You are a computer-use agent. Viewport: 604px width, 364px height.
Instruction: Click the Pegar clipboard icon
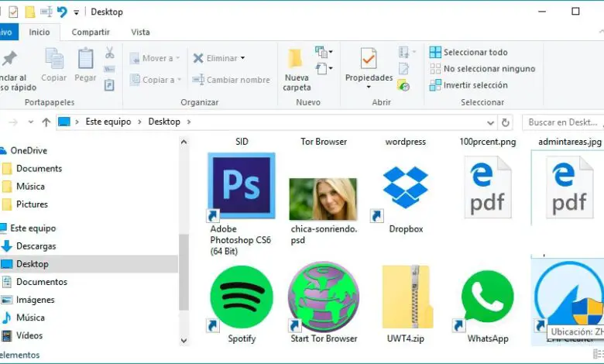point(85,58)
